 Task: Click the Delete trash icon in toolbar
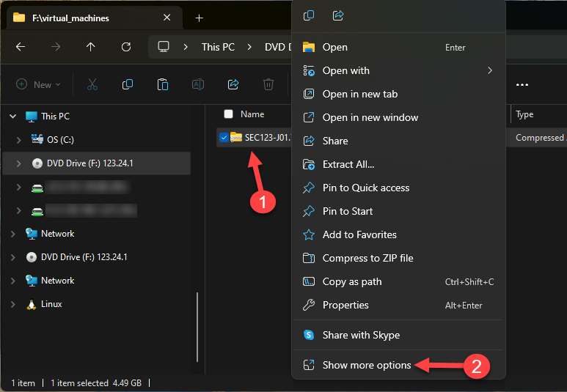click(268, 84)
